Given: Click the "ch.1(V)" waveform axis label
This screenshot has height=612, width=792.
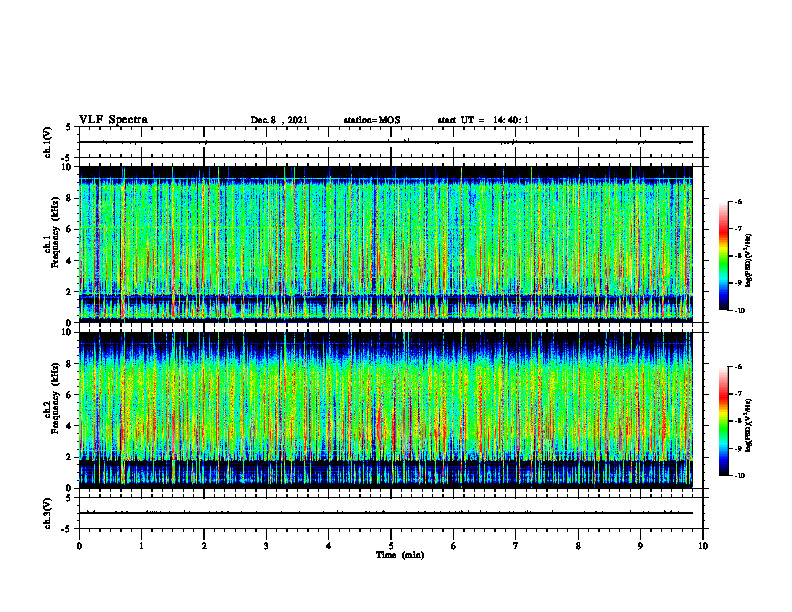Looking at the screenshot, I should [x=47, y=142].
